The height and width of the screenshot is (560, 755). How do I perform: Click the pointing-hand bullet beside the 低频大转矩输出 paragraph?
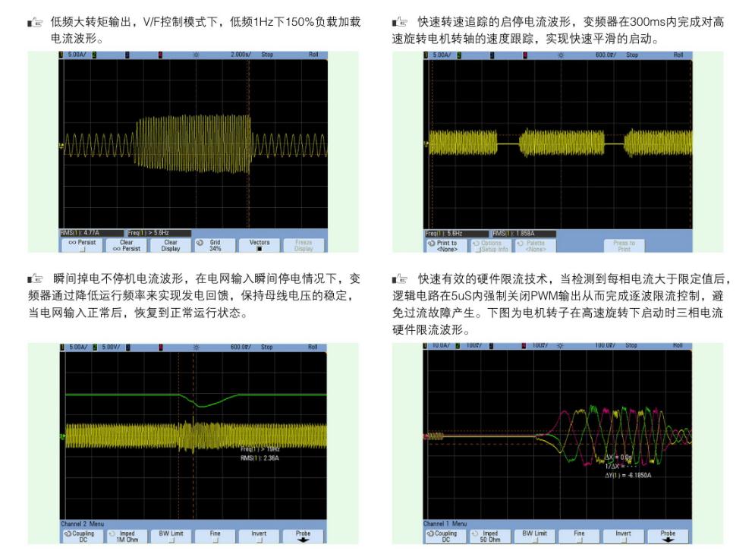[33, 24]
